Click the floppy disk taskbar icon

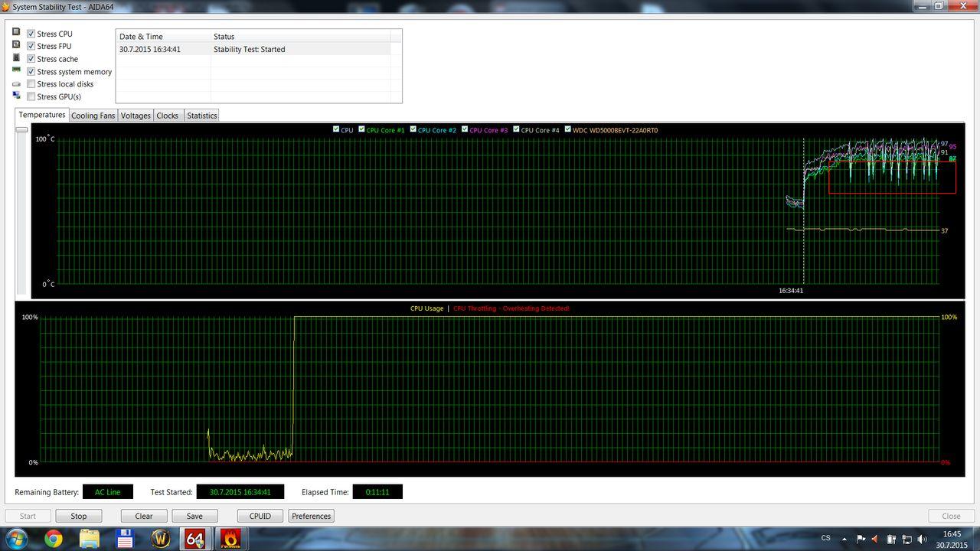tap(125, 538)
